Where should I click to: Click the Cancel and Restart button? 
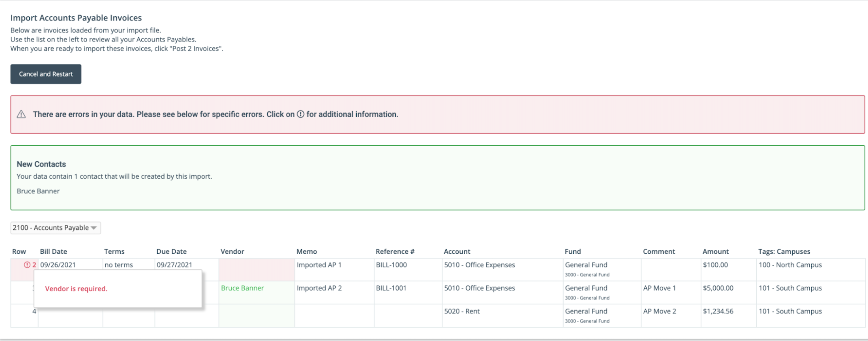coord(46,74)
